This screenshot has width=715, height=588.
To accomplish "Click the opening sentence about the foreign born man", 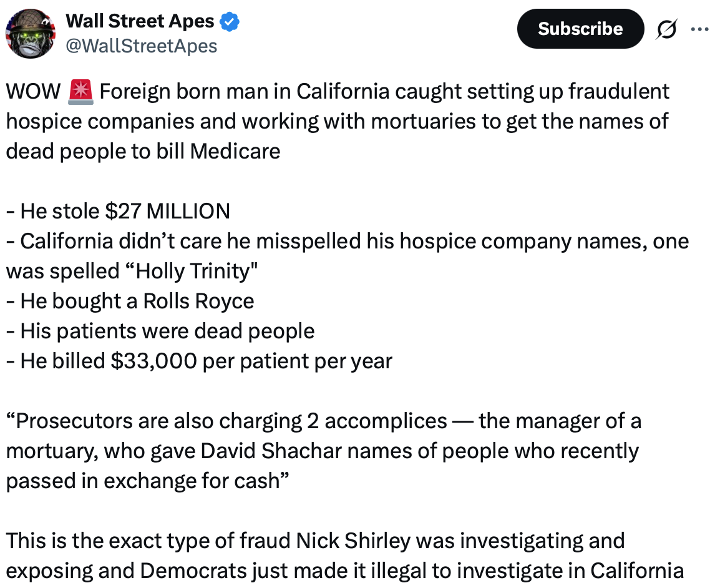I will pos(338,121).
